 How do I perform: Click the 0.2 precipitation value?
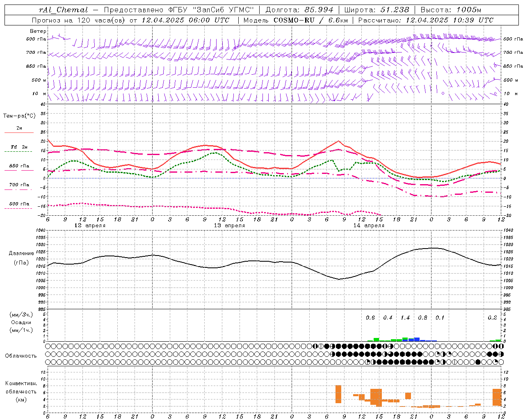pyautogui.click(x=492, y=318)
